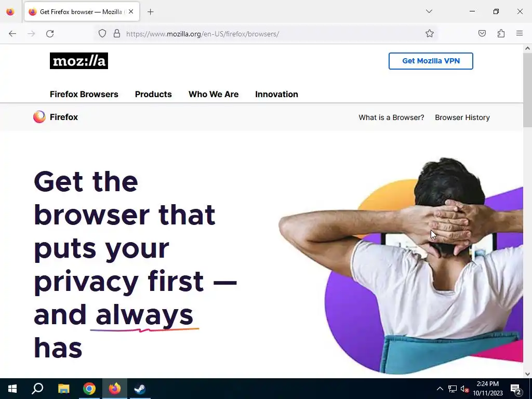Open Steam from the taskbar

click(x=140, y=389)
